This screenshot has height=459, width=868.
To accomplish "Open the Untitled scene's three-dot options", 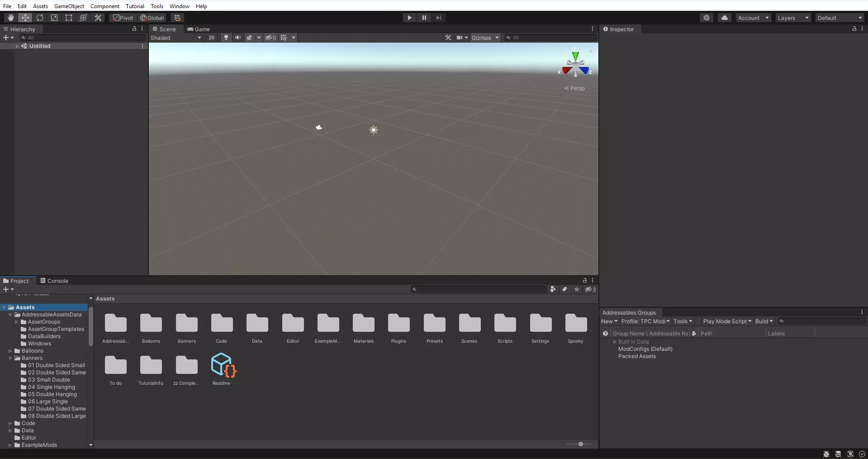I will click(x=142, y=46).
